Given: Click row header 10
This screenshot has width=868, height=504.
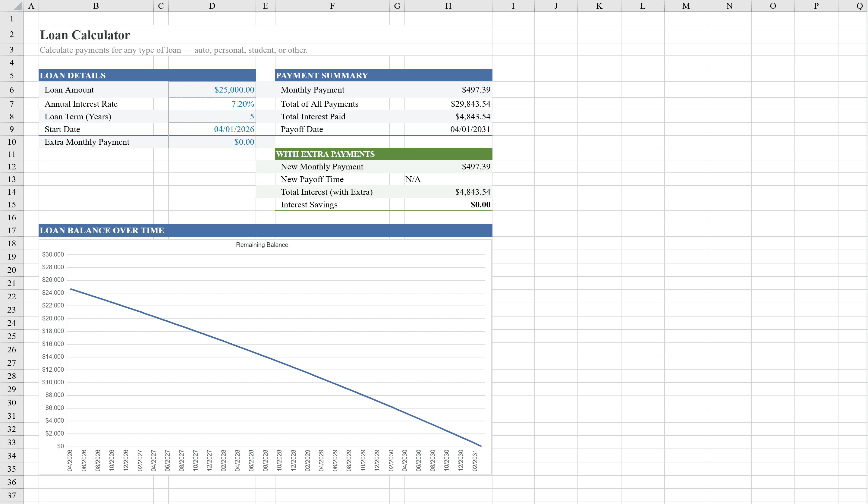Looking at the screenshot, I should (12, 142).
